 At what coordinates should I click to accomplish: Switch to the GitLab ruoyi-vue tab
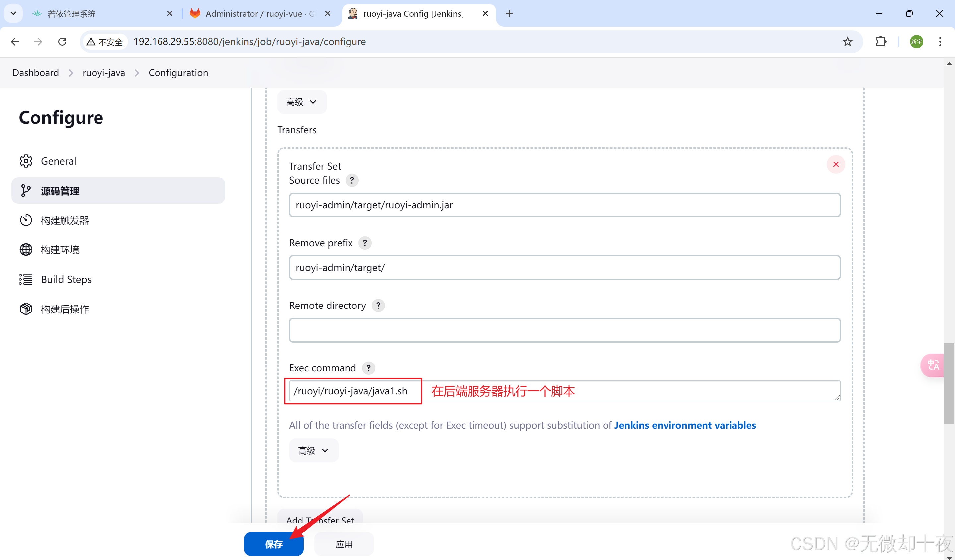254,14
